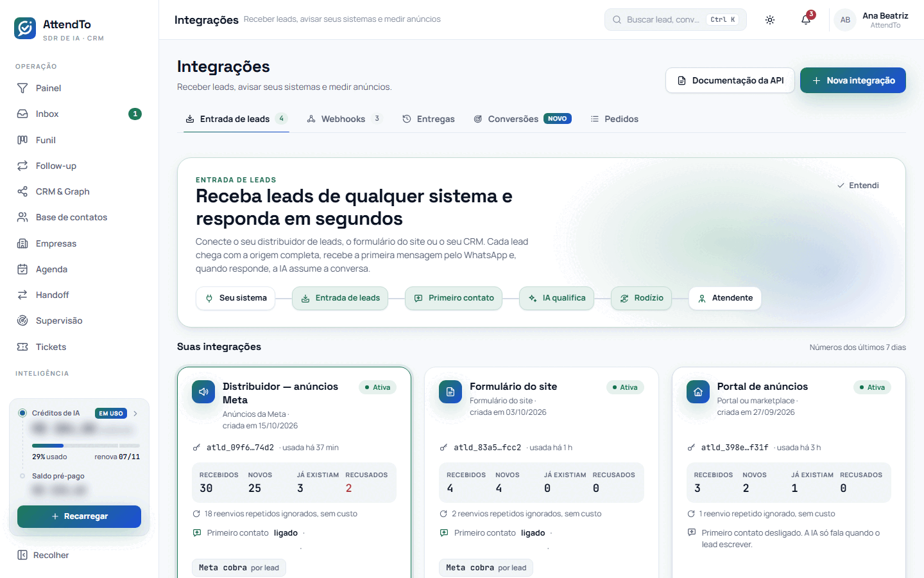924x578 pixels.
Task: Select the Créditos de IA radio option
Action: [22, 413]
